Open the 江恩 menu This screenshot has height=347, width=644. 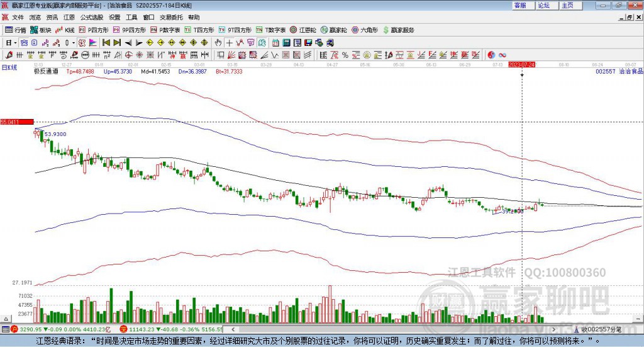[69, 18]
